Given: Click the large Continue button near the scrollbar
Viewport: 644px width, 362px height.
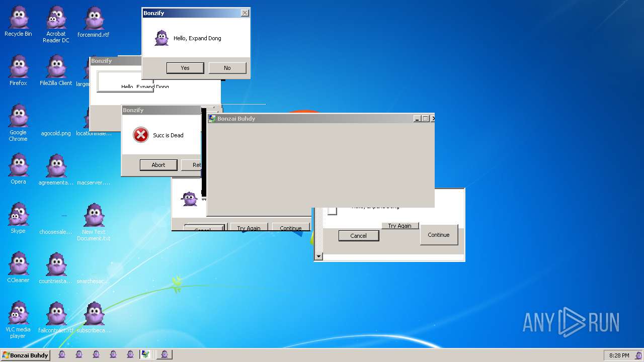Looking at the screenshot, I should coord(439,235).
